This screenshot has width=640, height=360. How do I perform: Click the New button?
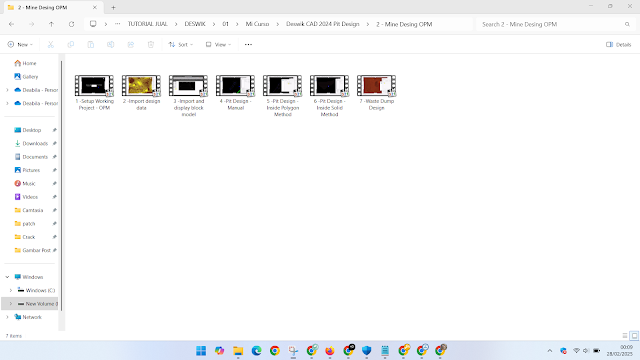tap(20, 44)
